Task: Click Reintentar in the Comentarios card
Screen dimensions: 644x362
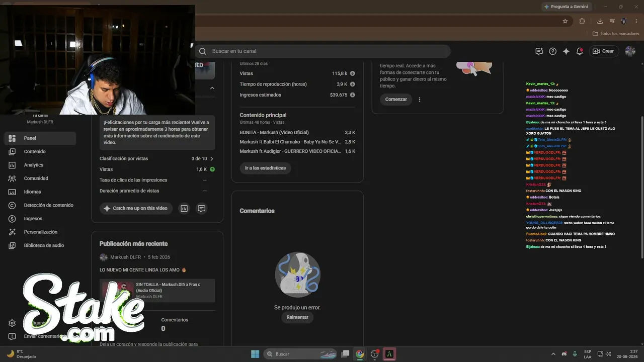Action: pos(297,317)
